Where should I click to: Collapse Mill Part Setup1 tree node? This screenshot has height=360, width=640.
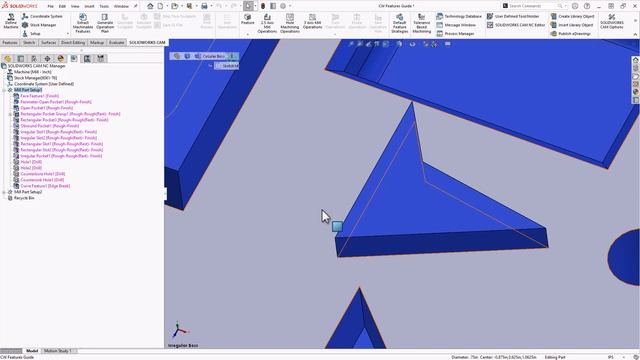pyautogui.click(x=4, y=90)
